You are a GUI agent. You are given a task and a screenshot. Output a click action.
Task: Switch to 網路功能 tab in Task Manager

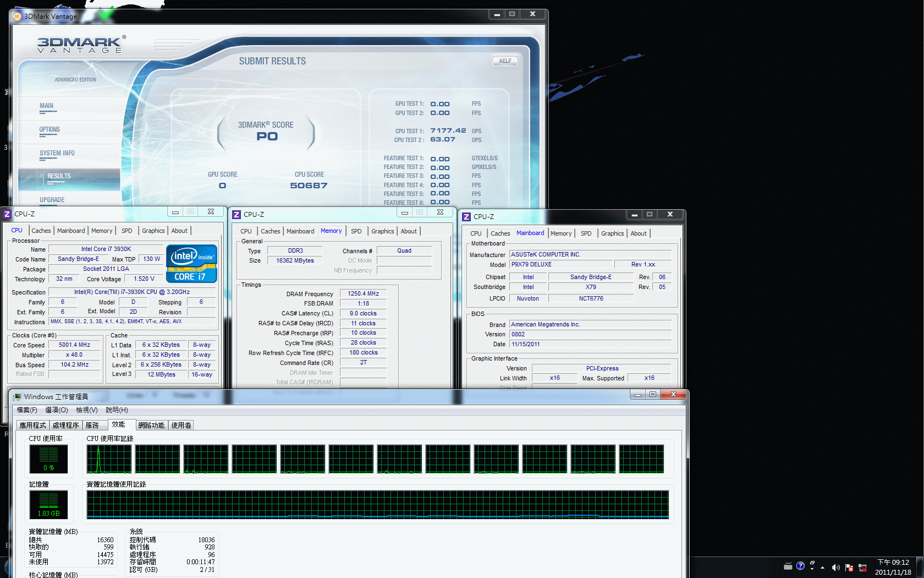(x=151, y=426)
